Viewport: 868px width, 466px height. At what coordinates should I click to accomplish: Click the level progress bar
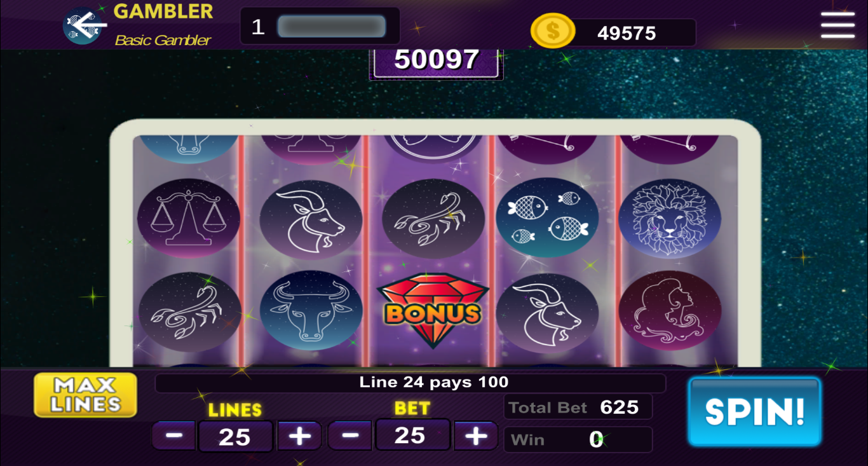coord(331,27)
